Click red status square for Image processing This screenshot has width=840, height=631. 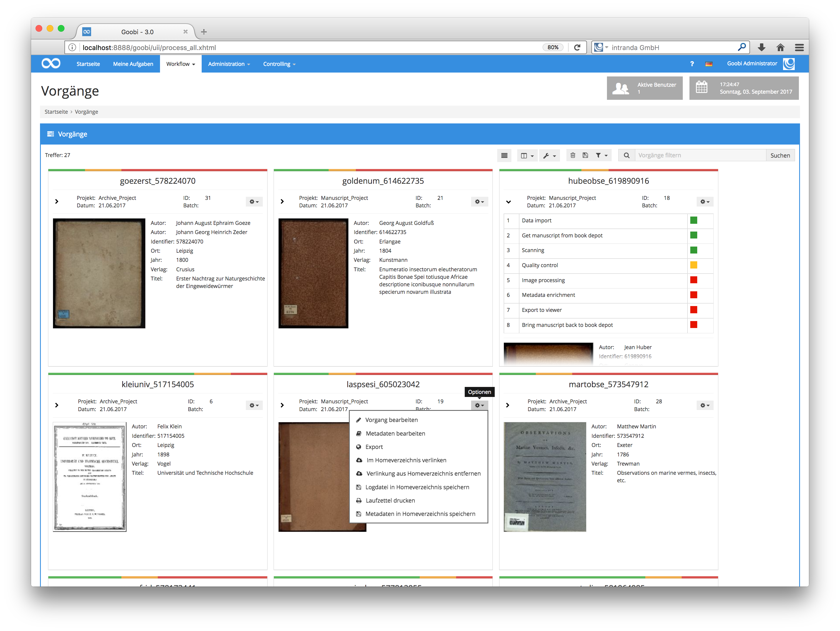[x=694, y=280]
